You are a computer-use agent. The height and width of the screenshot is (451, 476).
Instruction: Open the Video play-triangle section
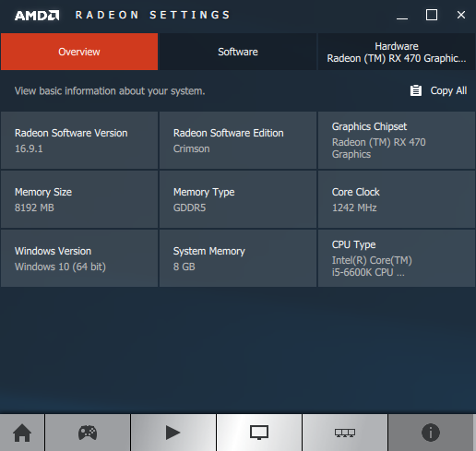(x=173, y=433)
